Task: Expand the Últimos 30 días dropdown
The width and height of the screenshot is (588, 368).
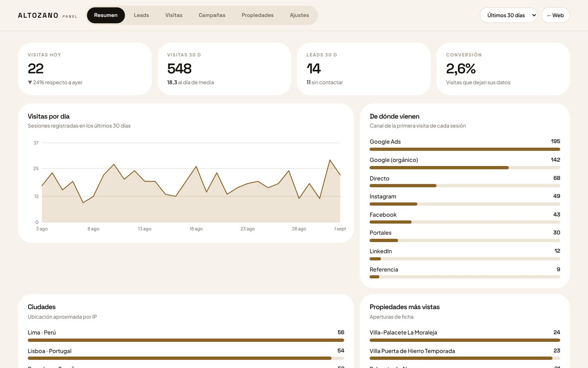Action: pos(508,15)
